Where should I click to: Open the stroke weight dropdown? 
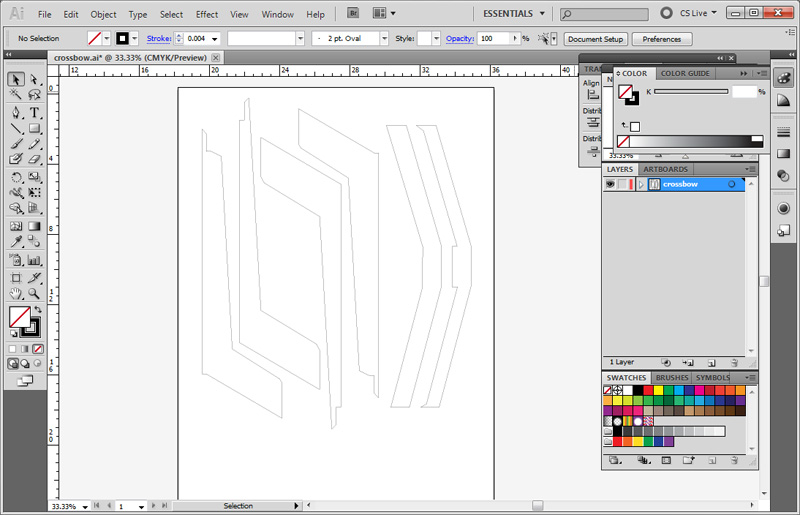coord(215,39)
